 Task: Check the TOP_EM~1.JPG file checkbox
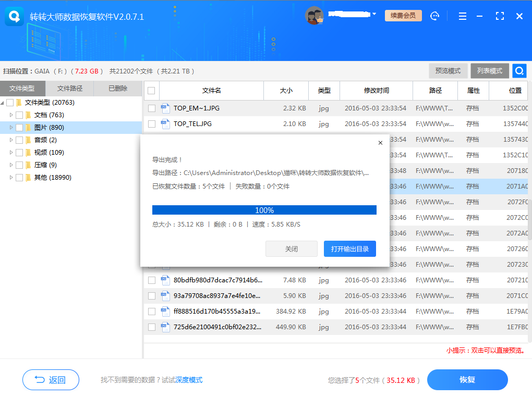coord(152,108)
